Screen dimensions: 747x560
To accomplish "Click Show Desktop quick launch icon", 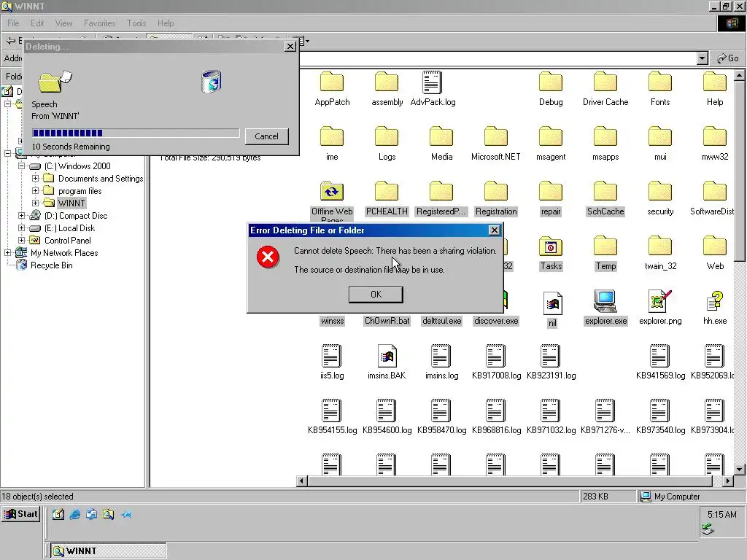I will pos(58,514).
